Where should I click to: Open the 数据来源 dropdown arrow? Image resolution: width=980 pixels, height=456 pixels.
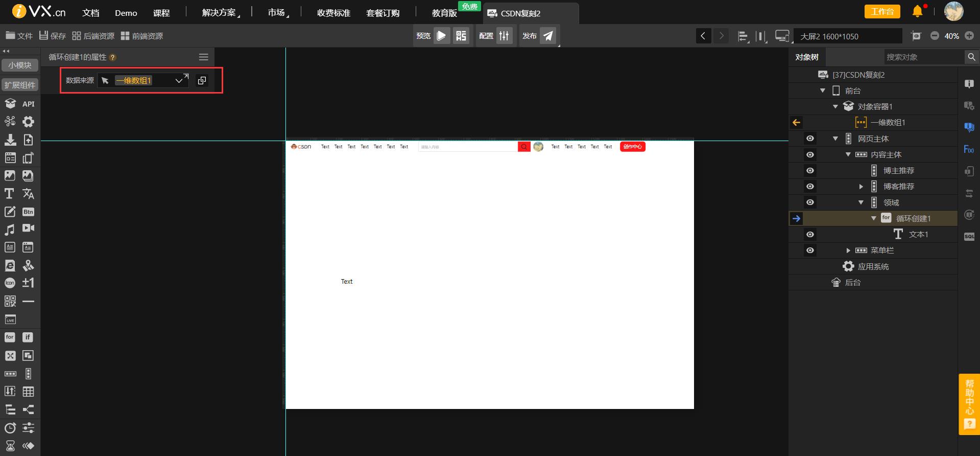coord(179,81)
